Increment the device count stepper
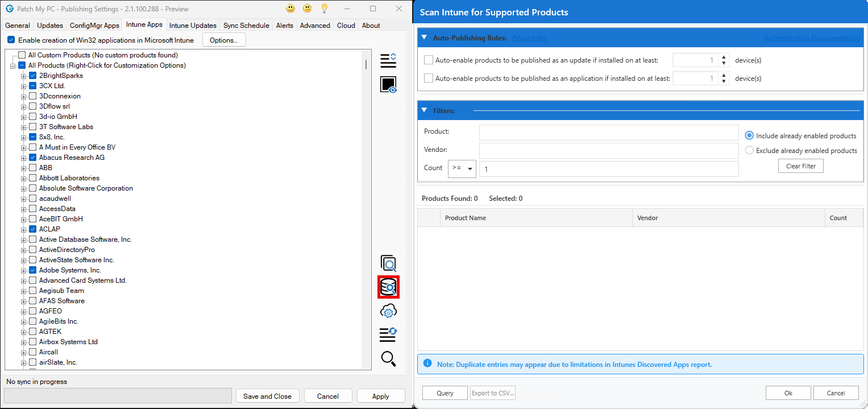 point(723,57)
